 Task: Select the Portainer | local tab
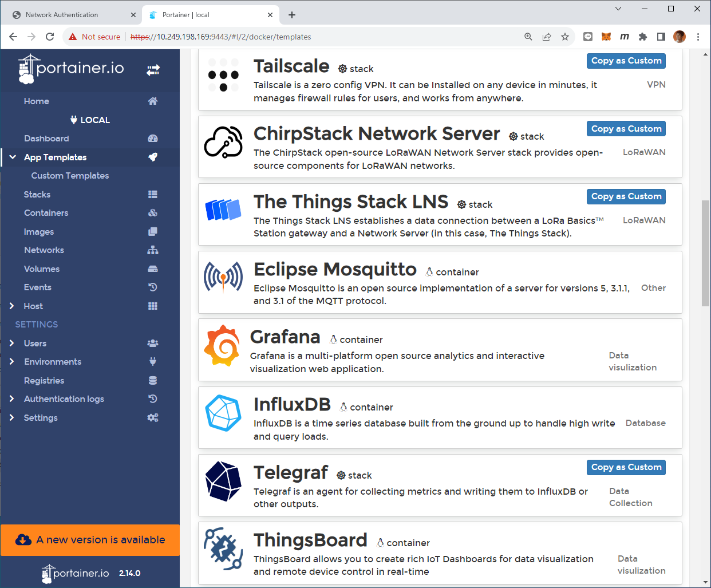(210, 15)
